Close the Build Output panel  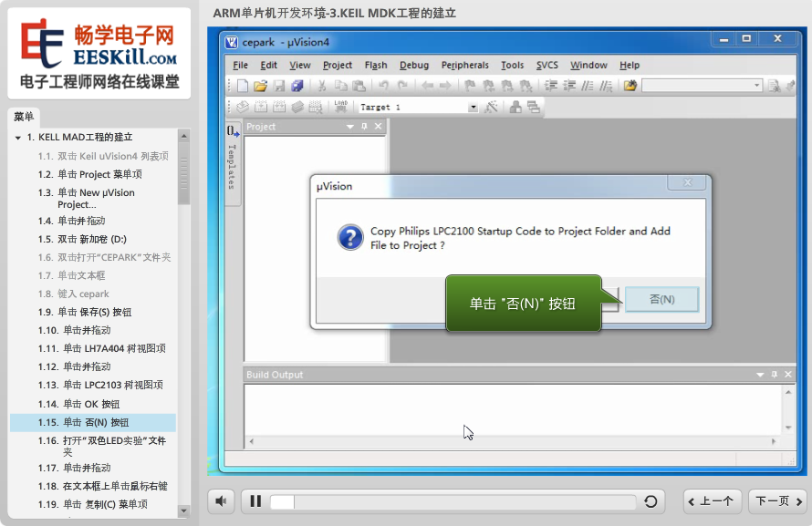(x=788, y=375)
